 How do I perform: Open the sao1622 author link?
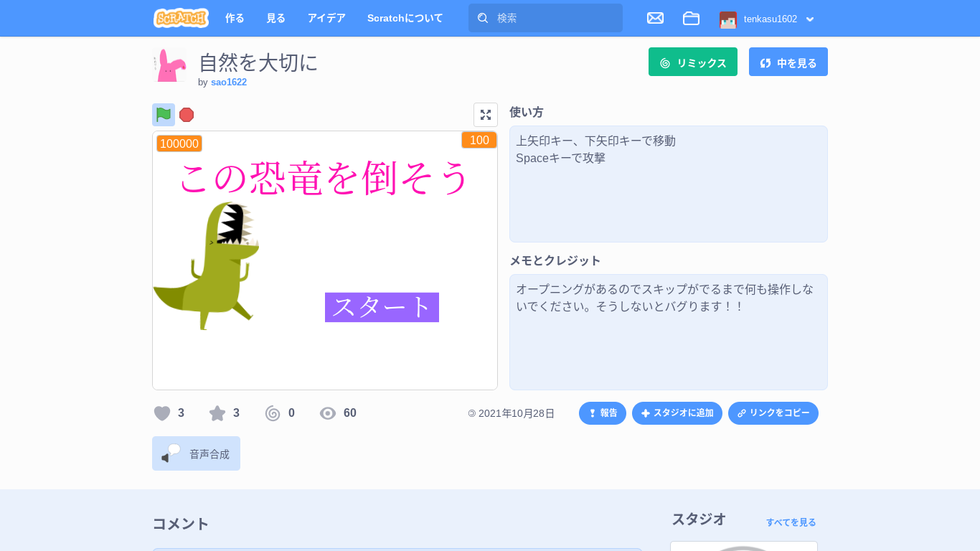click(x=229, y=83)
